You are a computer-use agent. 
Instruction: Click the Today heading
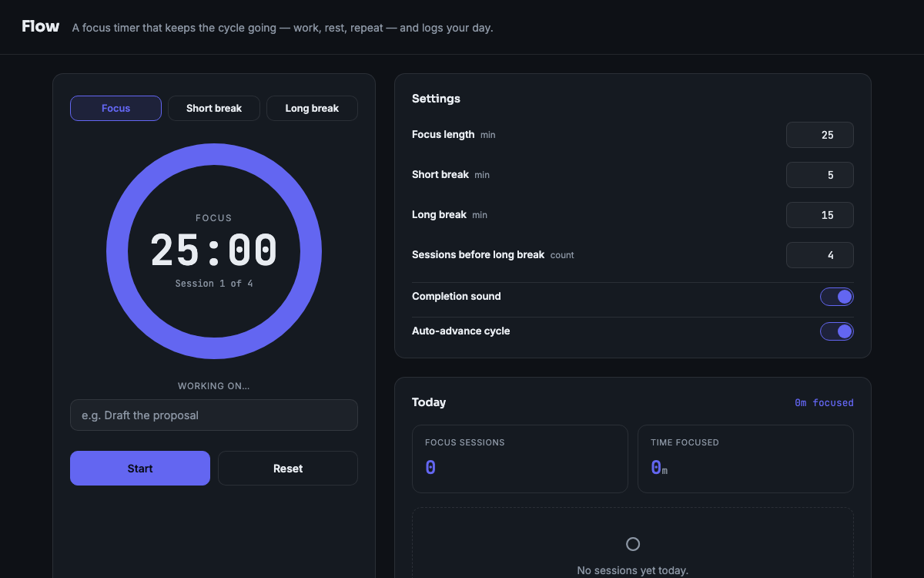(429, 402)
